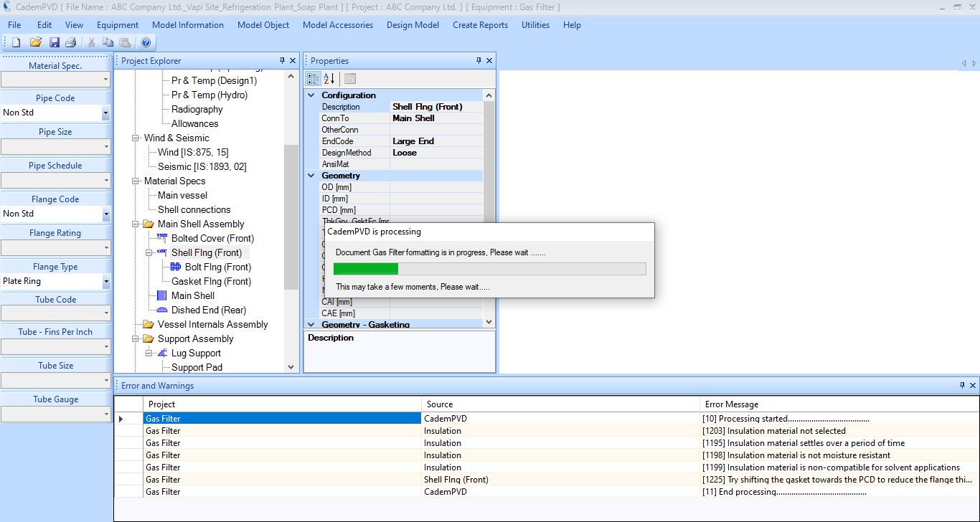
Task: Select the Dished End (Rear) icon
Action: click(162, 310)
